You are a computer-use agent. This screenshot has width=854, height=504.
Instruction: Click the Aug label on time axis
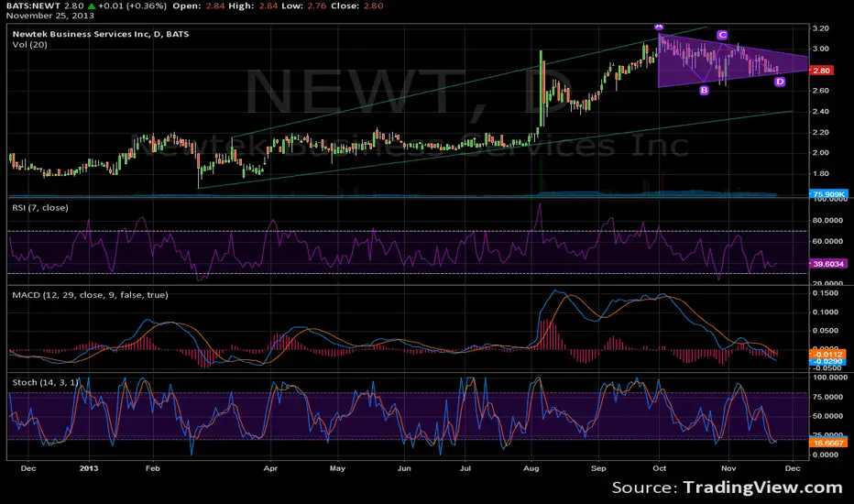pyautogui.click(x=531, y=468)
